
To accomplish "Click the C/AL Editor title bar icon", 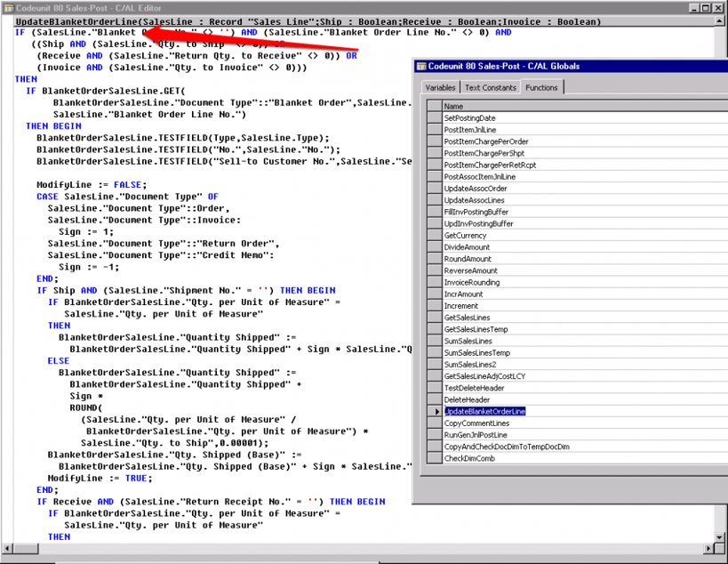I will (8, 8).
